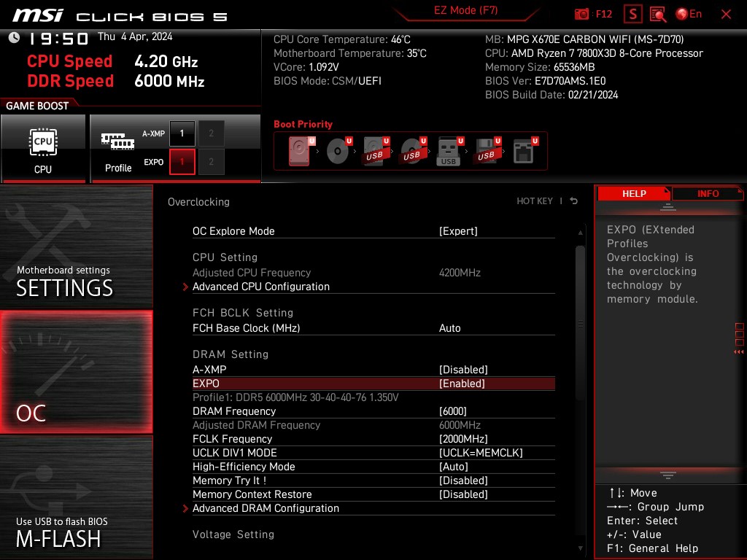Open the OC overclocking section

[x=76, y=372]
